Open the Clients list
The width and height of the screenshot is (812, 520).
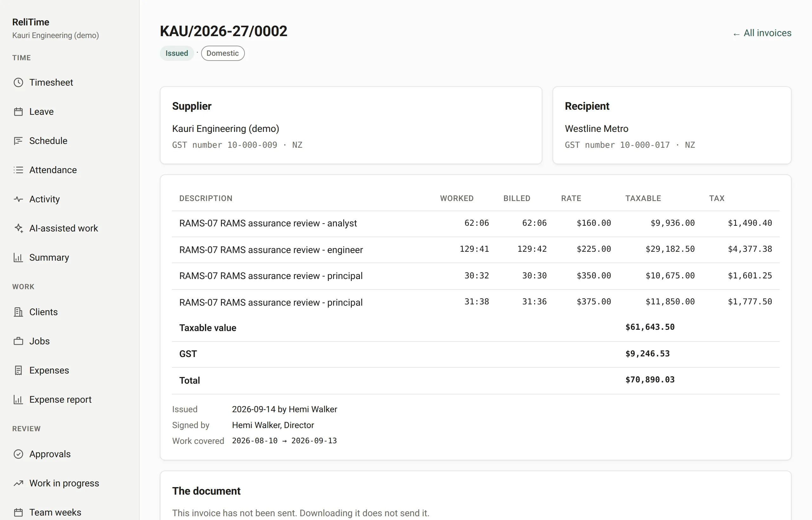coord(43,312)
